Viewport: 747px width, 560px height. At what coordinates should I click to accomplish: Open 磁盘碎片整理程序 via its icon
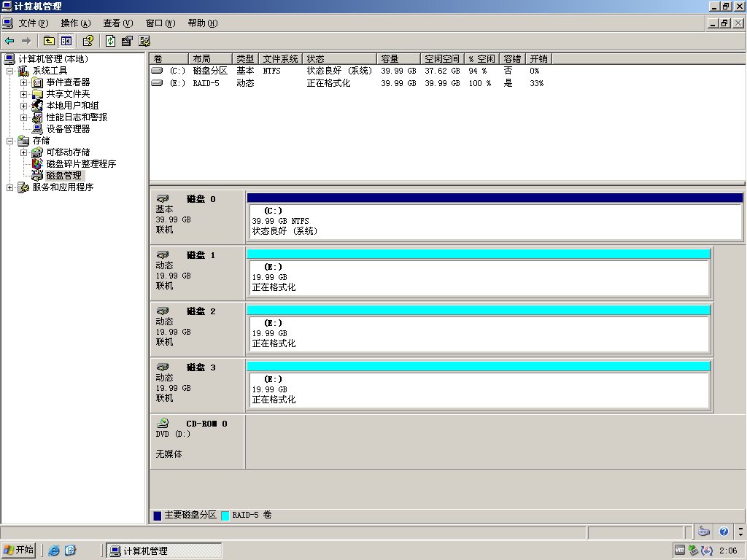click(37, 164)
